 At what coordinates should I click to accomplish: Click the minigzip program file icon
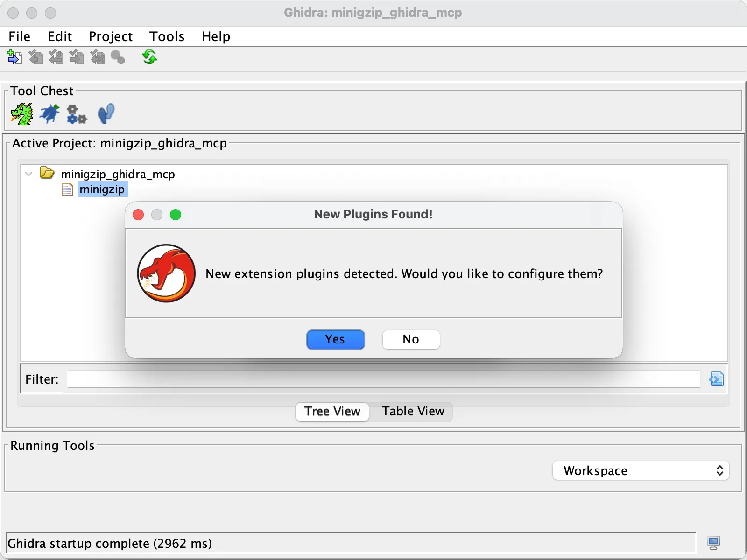[x=67, y=189]
